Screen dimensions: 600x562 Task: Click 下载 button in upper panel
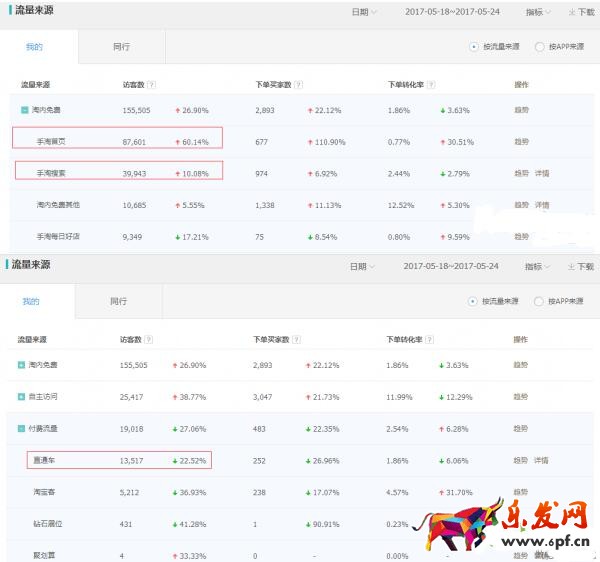(x=582, y=12)
